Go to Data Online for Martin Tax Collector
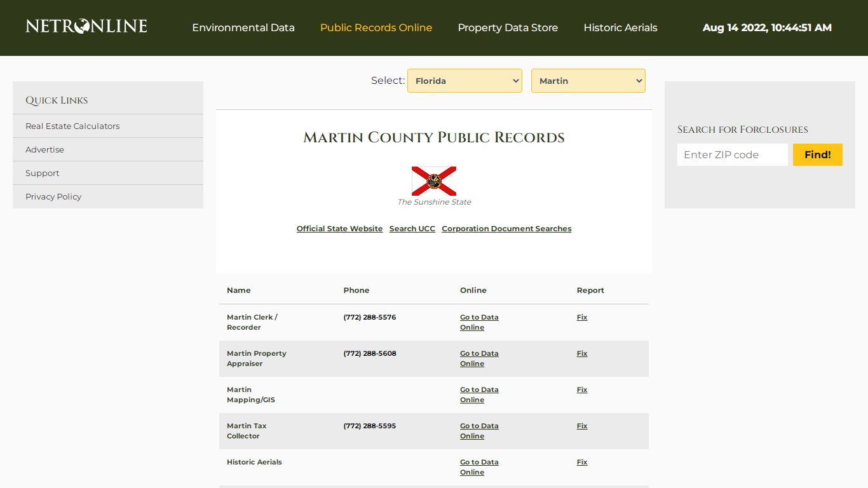This screenshot has width=868, height=488. click(x=479, y=431)
